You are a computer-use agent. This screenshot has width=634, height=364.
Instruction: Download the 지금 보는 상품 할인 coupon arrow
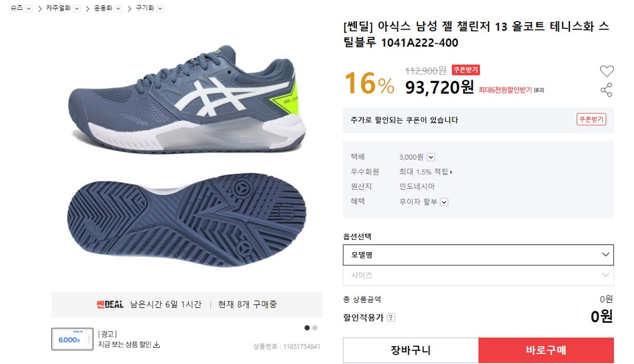157,345
